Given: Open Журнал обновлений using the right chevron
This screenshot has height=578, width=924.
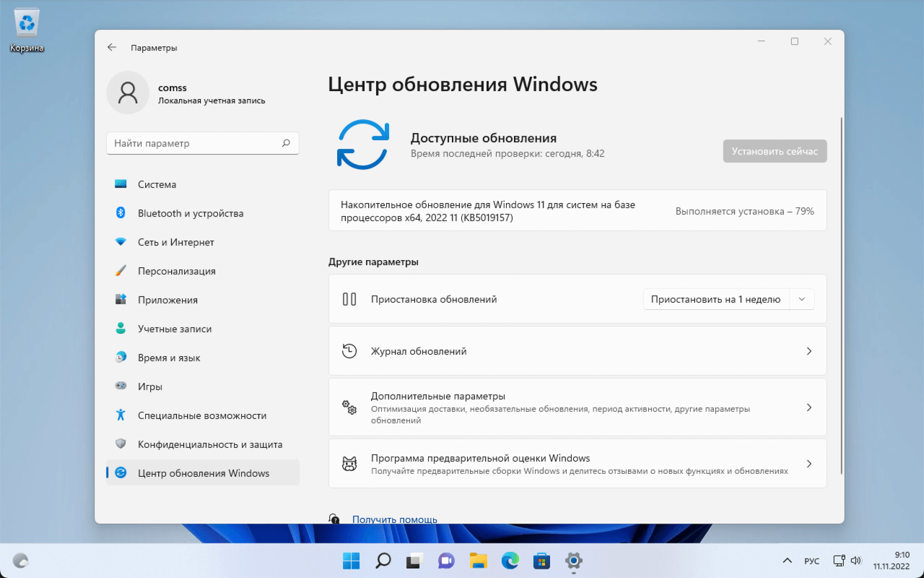Looking at the screenshot, I should coord(808,350).
